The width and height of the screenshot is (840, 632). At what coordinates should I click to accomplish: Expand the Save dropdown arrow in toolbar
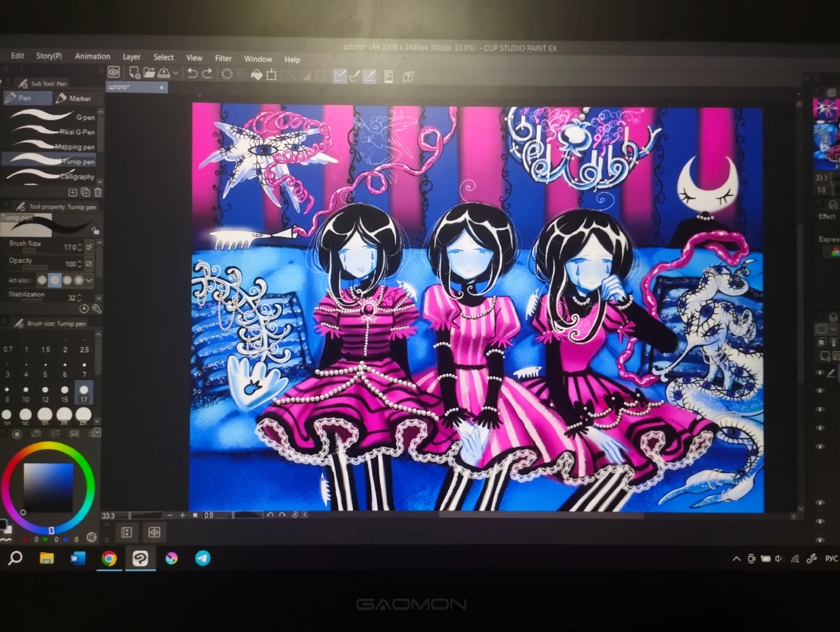point(176,73)
